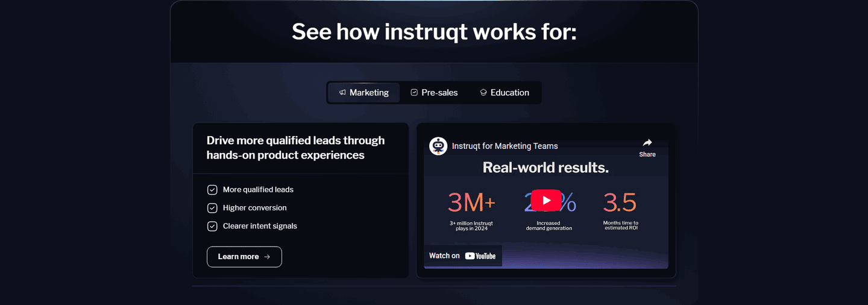Open the Pre-sales tab
Image resolution: width=868 pixels, height=305 pixels.
[434, 93]
